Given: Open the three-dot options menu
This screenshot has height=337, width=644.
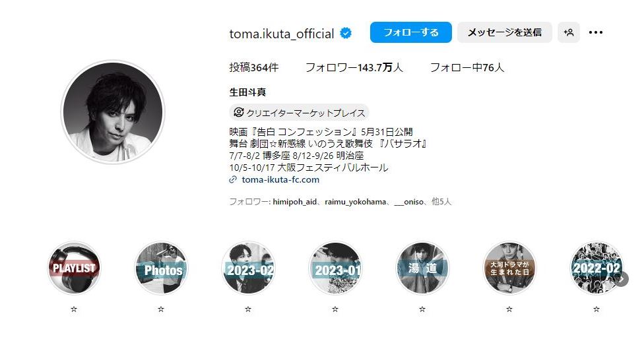Looking at the screenshot, I should pyautogui.click(x=596, y=32).
